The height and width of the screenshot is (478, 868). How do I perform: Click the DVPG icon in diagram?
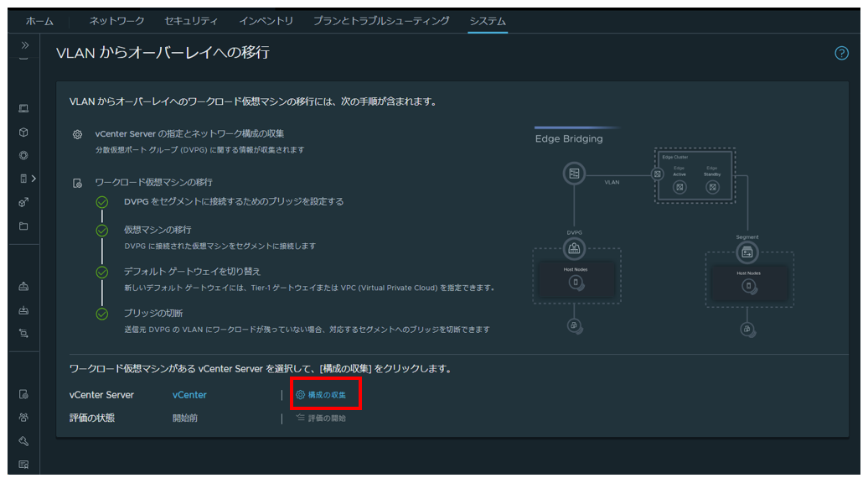574,249
